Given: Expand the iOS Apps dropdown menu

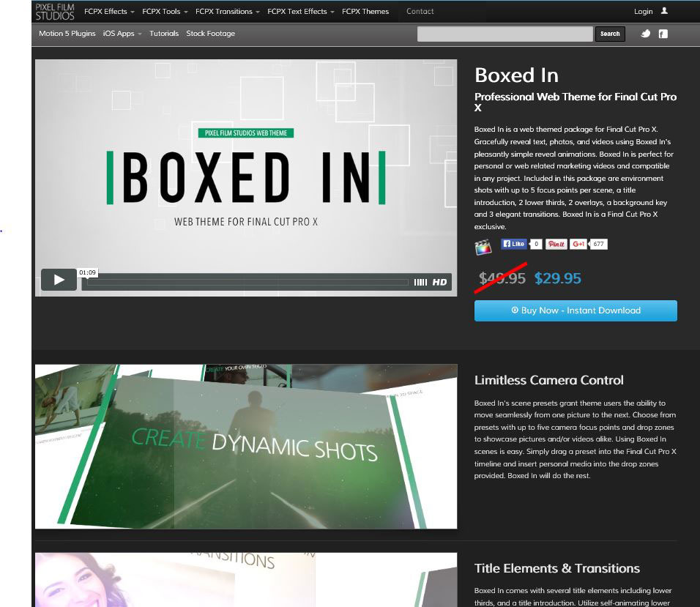Looking at the screenshot, I should pyautogui.click(x=122, y=34).
